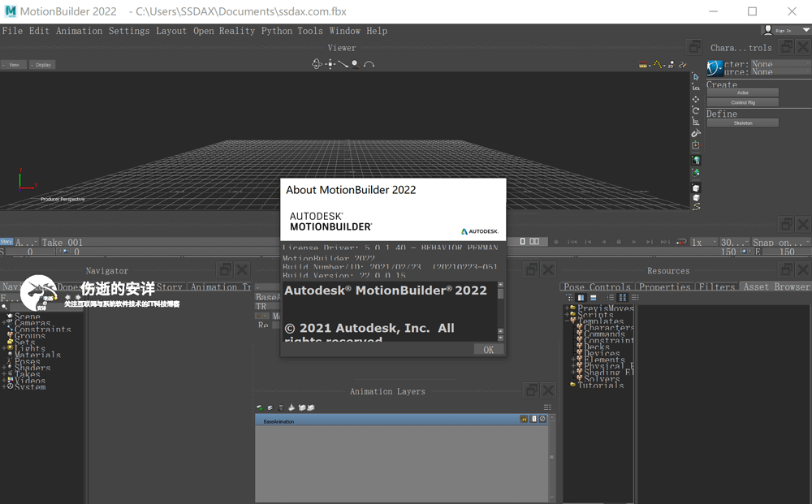
Task: Toggle lock on BaseAnimation layer
Action: 524,419
